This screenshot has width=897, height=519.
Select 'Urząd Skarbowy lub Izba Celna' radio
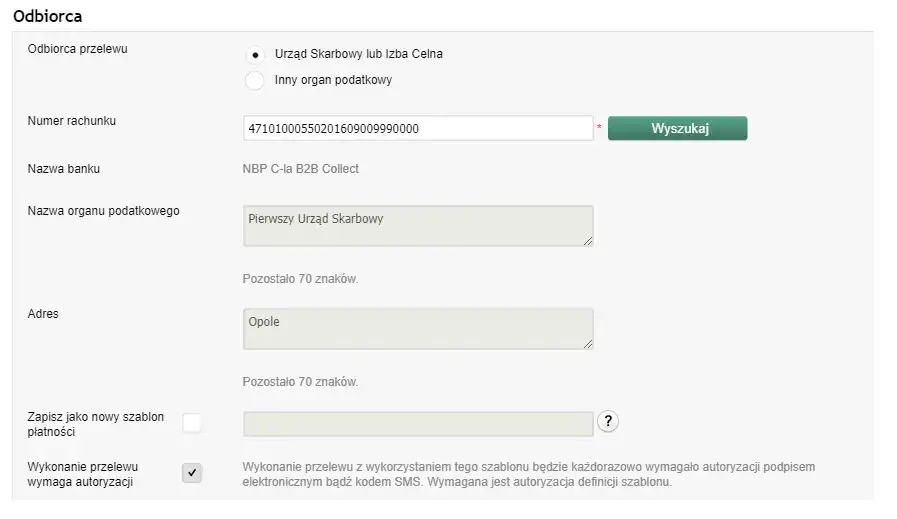(x=255, y=54)
